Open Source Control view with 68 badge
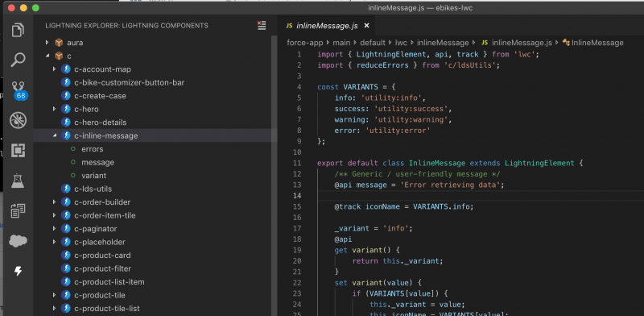This screenshot has height=316, width=644. point(19,91)
